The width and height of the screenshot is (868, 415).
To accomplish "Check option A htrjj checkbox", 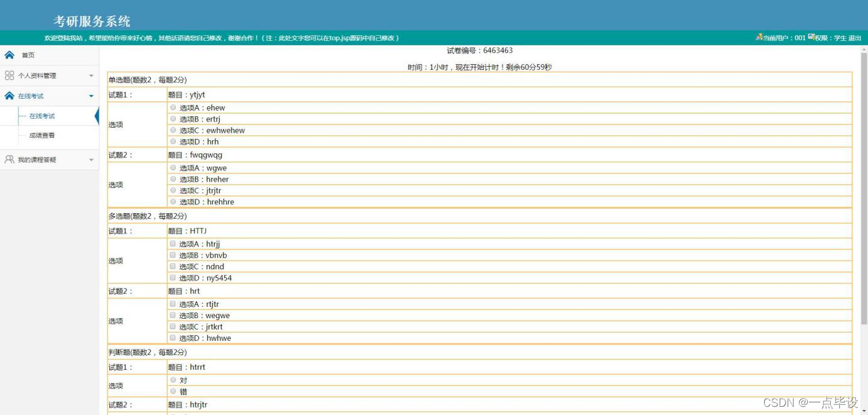I will [x=173, y=243].
